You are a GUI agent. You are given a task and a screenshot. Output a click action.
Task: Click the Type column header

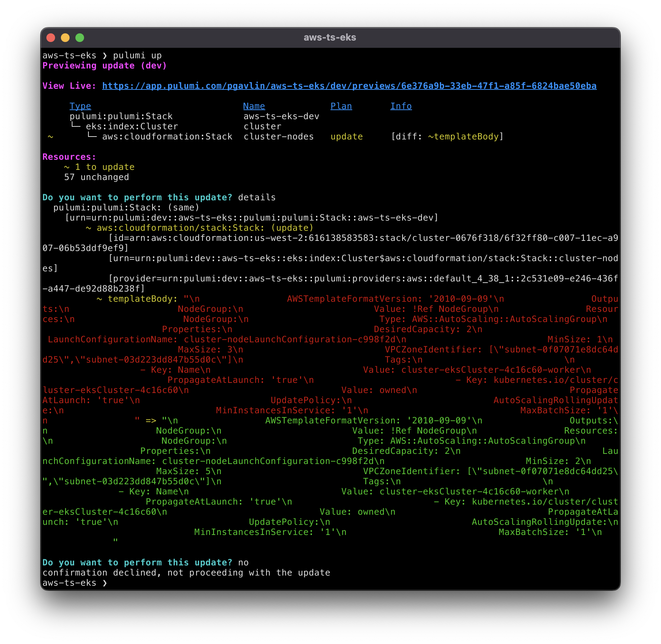pos(80,106)
